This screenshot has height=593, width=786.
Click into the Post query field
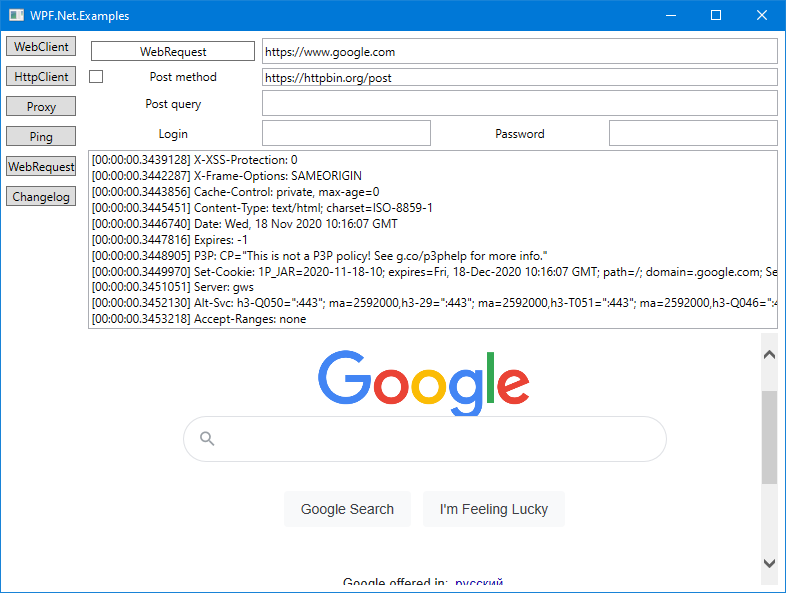519,104
